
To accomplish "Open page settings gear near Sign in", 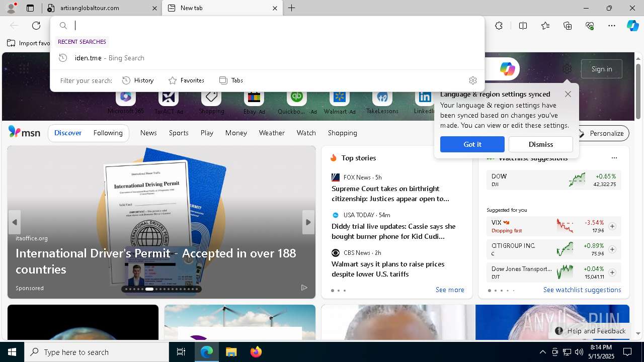I will [567, 69].
